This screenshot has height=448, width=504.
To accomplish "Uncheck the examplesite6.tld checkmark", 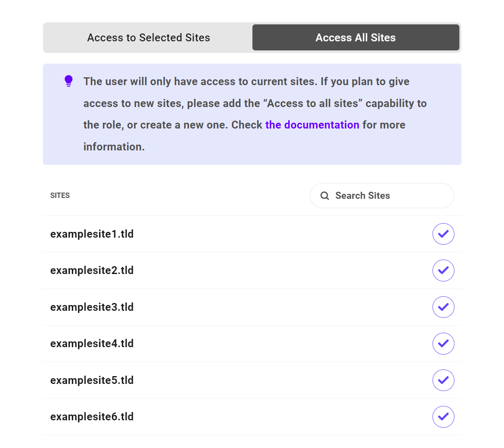I will click(443, 417).
